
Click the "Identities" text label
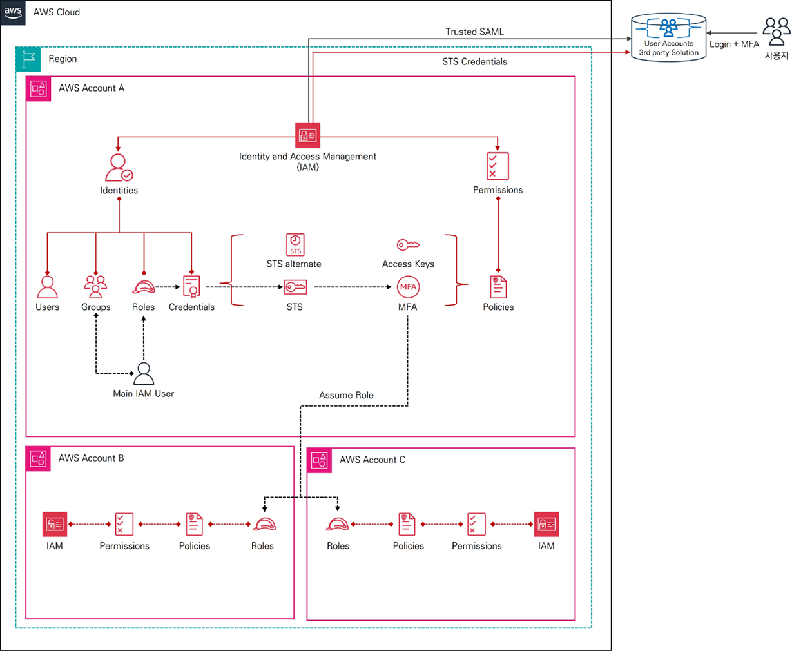pos(119,190)
